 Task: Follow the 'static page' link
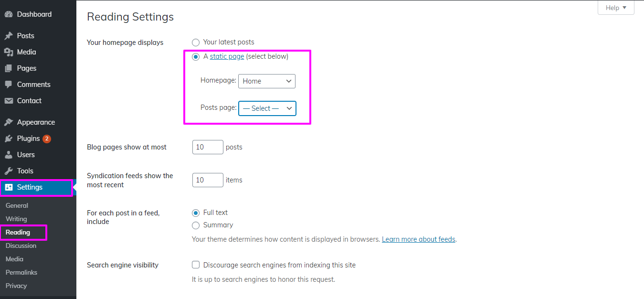227,56
